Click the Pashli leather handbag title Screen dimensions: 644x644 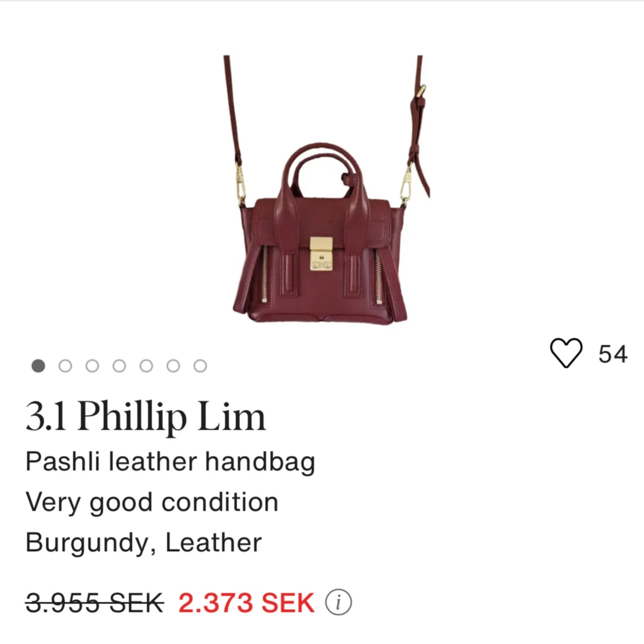click(x=171, y=462)
